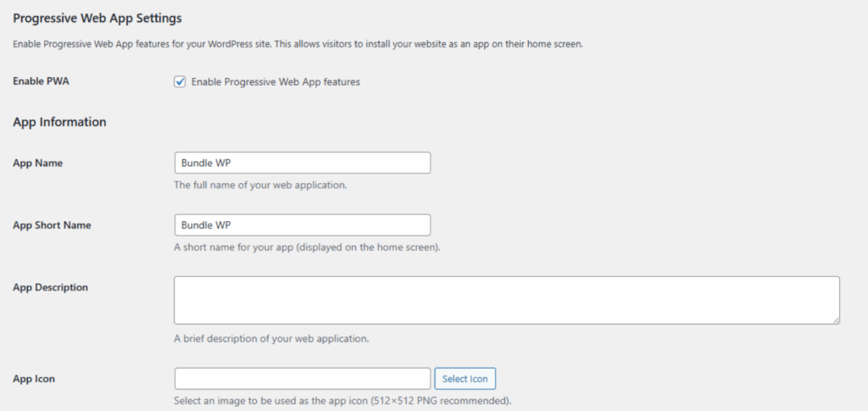Click the 'App Description' field label
The width and height of the screenshot is (868, 411).
tap(50, 287)
